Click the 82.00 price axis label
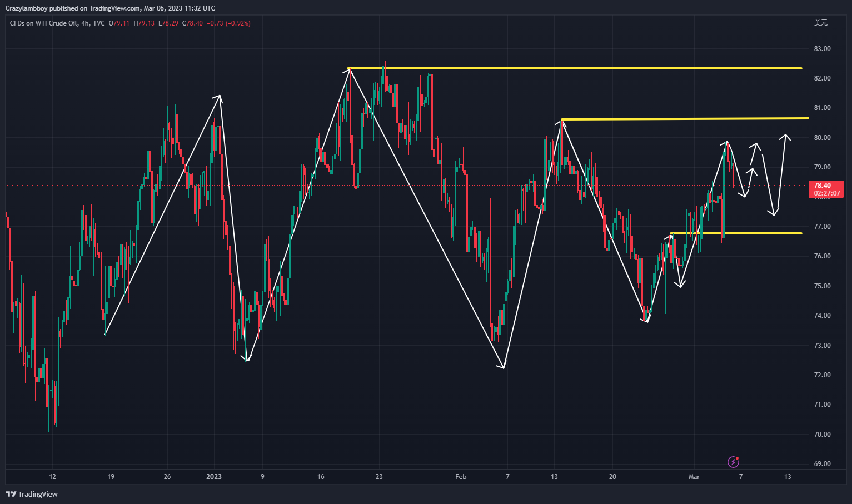The image size is (852, 504). click(822, 78)
